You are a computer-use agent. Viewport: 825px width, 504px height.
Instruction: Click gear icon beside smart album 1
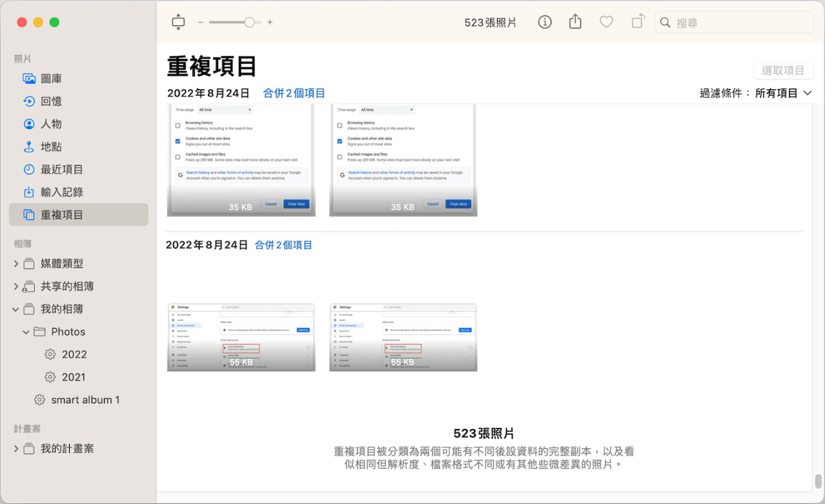tap(40, 400)
